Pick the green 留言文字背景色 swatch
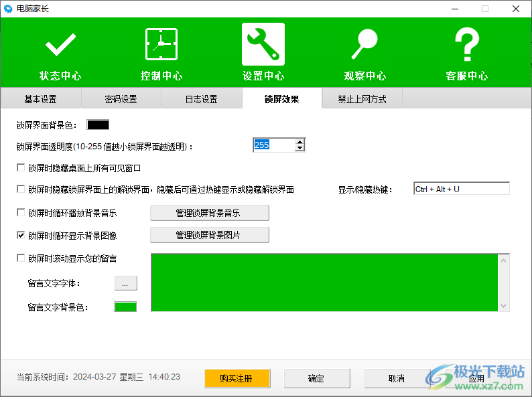This screenshot has width=532, height=397. click(x=125, y=307)
